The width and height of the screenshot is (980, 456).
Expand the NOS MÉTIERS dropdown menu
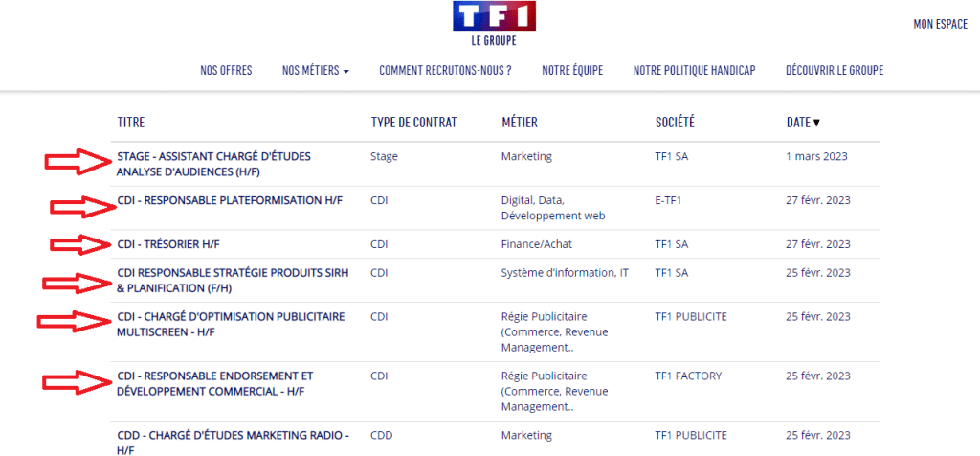pyautogui.click(x=316, y=70)
